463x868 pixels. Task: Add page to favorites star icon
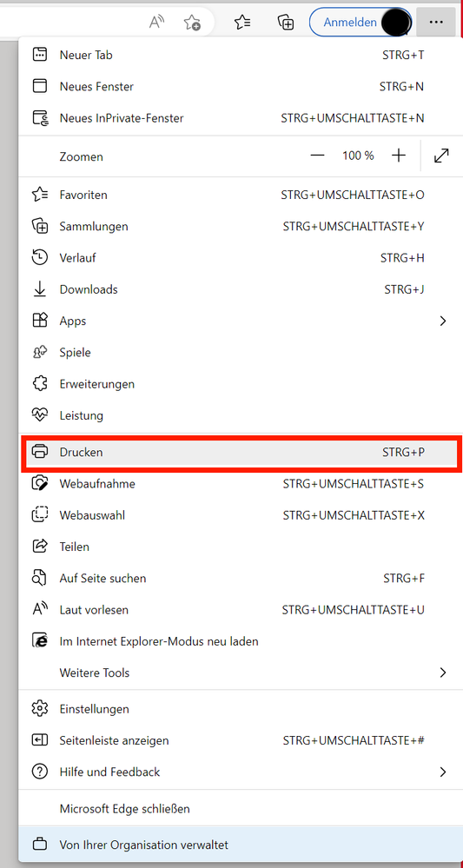coord(192,22)
